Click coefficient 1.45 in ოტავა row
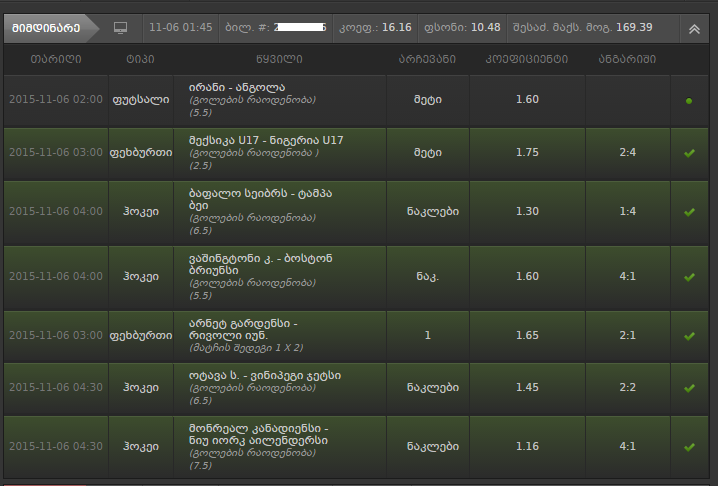 pos(527,388)
